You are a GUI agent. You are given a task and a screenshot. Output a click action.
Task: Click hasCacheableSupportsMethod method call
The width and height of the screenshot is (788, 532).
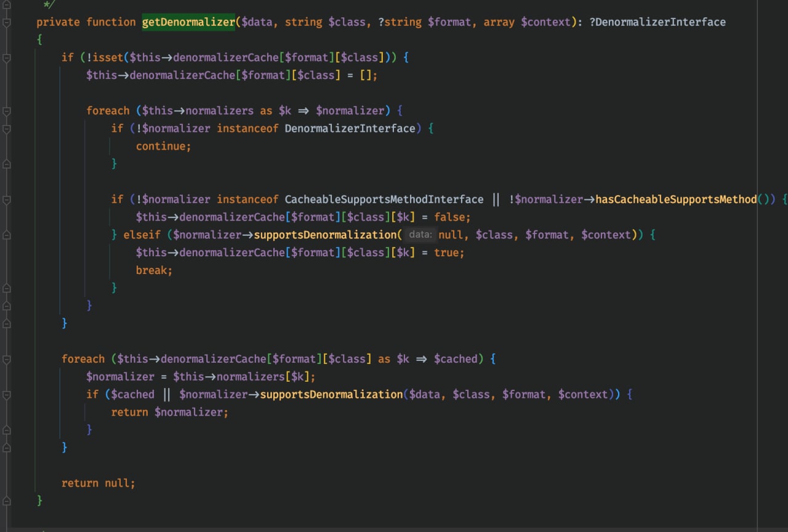[x=676, y=199]
